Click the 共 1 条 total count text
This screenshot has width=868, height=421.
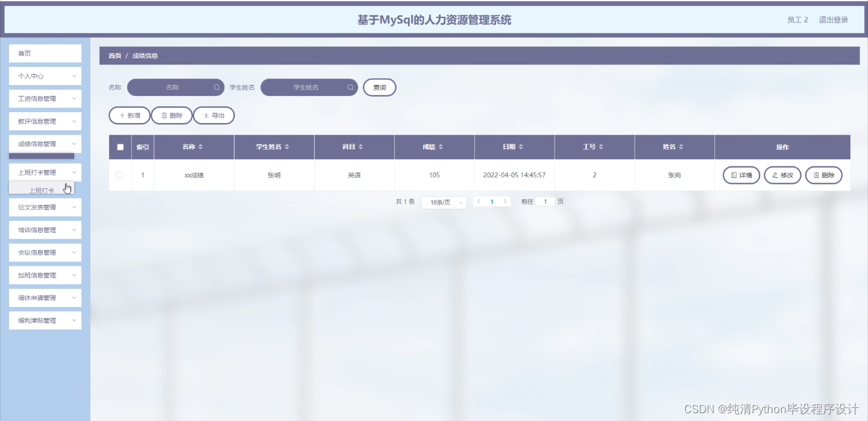coord(405,201)
